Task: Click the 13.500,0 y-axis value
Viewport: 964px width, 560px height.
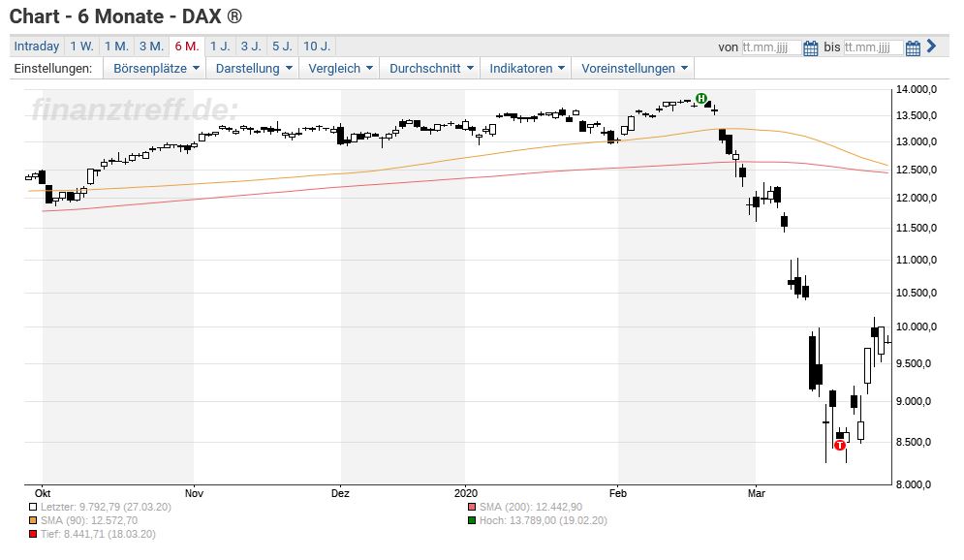Action: (x=917, y=115)
